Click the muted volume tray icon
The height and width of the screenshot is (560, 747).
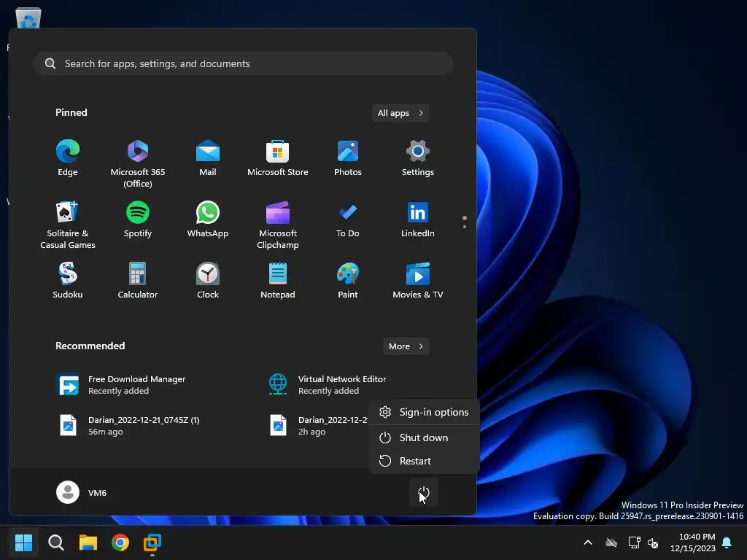(653, 542)
